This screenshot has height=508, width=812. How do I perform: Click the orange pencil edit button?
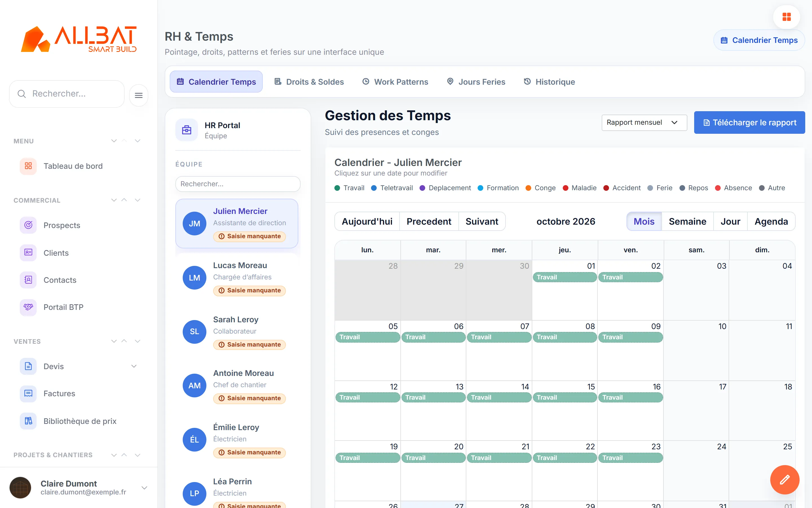784,479
